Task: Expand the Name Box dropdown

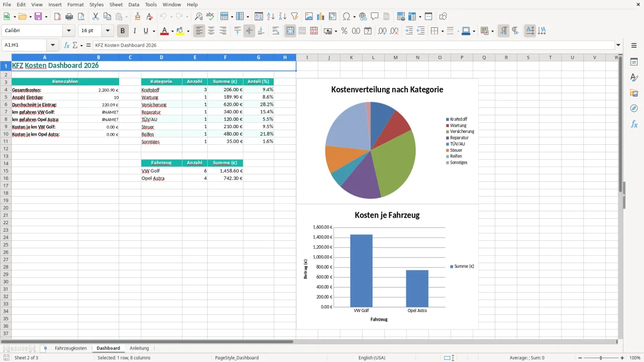Action: pos(53,45)
